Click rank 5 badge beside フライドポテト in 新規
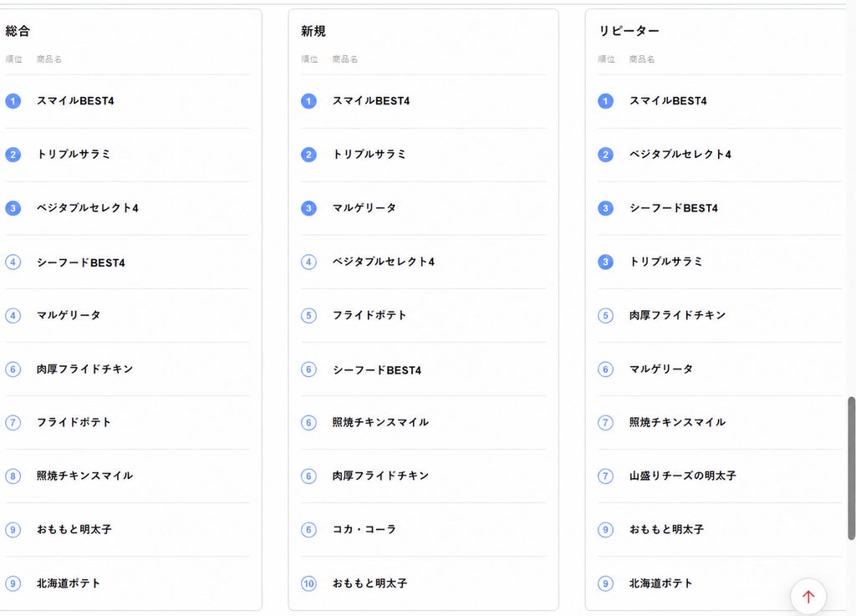Viewport: 856px width, 616px height. (x=308, y=315)
